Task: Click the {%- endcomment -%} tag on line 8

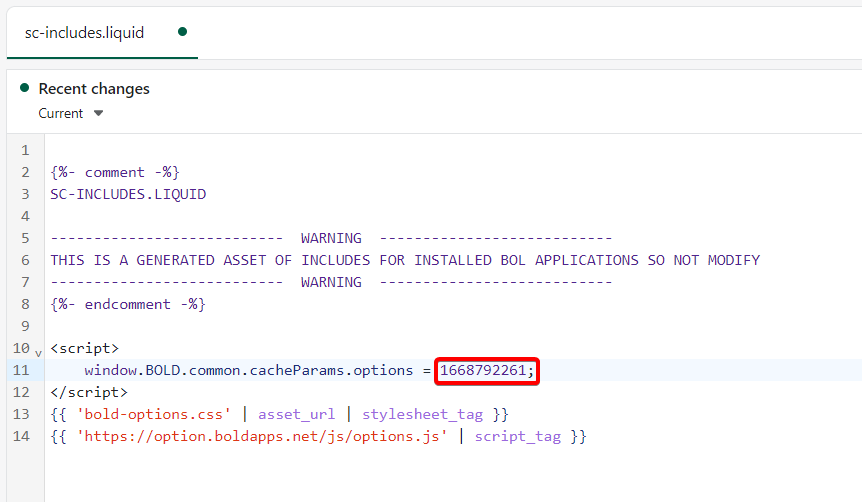Action: point(128,304)
